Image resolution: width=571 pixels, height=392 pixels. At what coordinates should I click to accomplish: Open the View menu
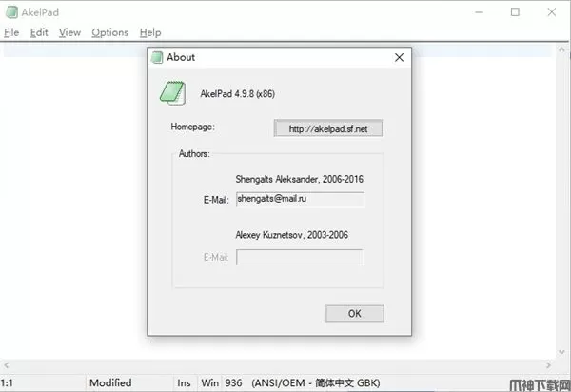click(x=69, y=32)
